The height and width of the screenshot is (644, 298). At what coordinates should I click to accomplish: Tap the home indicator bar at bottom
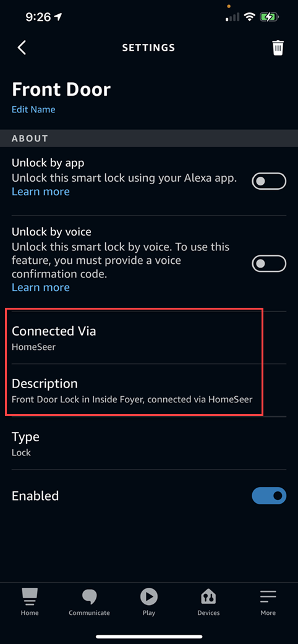point(149,637)
